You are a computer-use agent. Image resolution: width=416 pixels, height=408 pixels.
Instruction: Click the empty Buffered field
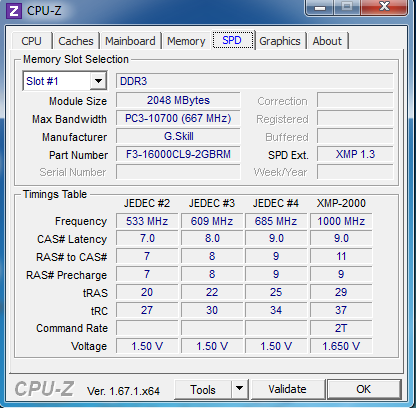click(x=355, y=136)
